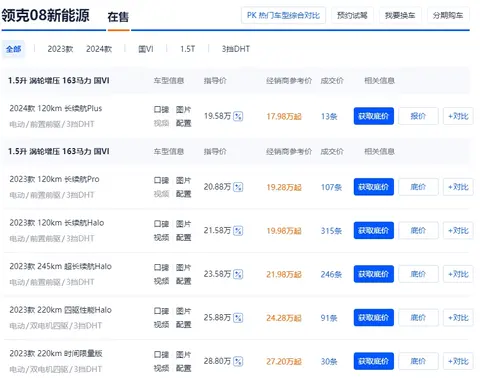This screenshot has height=378, width=480.
Task: Click 底价 for 120km 长续航Halo
Action: [x=418, y=230]
